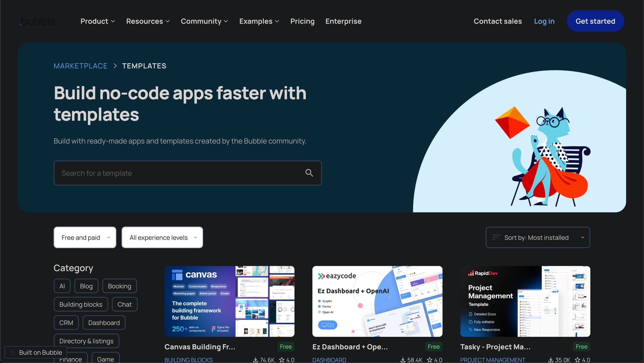The height and width of the screenshot is (363, 644).
Task: Click the search magnifier icon
Action: click(x=309, y=173)
